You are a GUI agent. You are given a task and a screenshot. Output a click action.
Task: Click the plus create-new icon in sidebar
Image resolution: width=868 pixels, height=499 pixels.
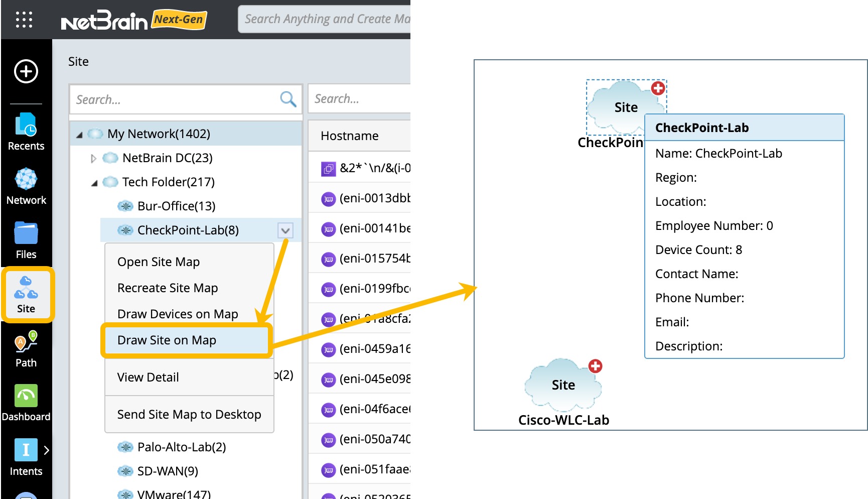[x=26, y=71]
